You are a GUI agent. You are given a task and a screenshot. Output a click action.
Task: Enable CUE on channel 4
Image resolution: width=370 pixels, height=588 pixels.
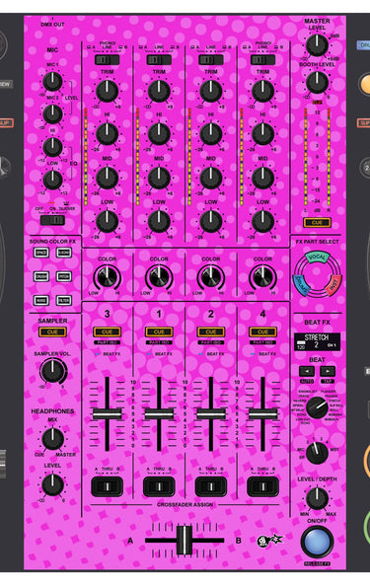(x=262, y=331)
